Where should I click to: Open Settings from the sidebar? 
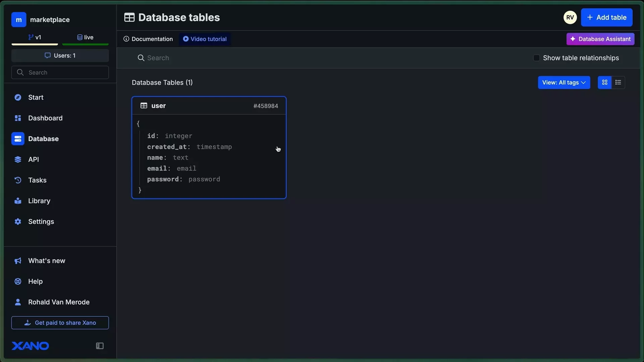tap(41, 222)
